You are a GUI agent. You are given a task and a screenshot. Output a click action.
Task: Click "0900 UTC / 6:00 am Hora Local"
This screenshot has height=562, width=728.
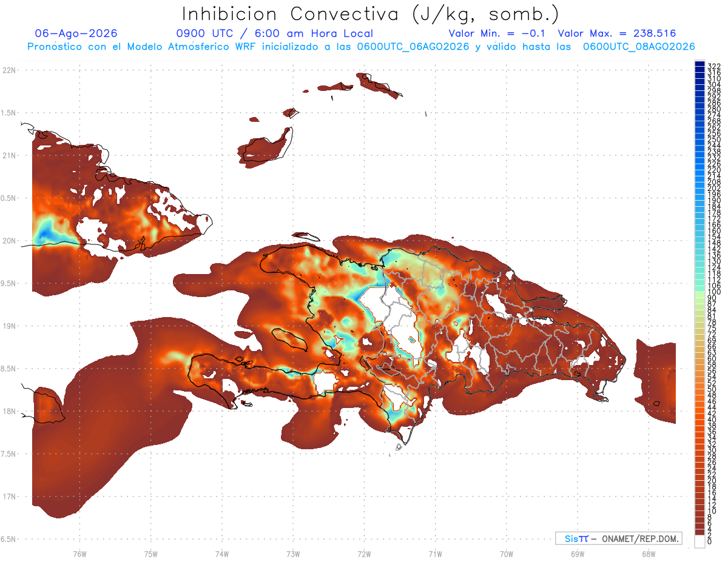point(274,33)
